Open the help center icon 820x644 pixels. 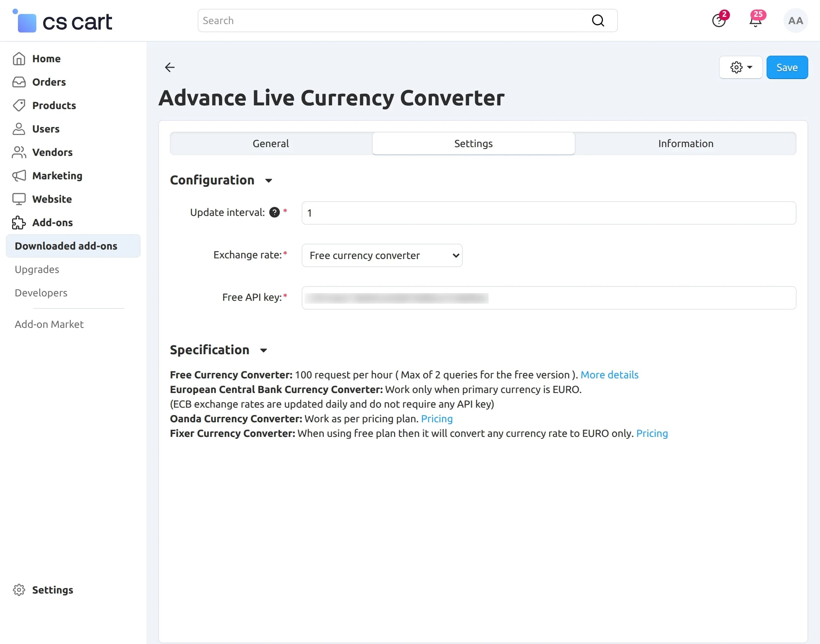[719, 21]
